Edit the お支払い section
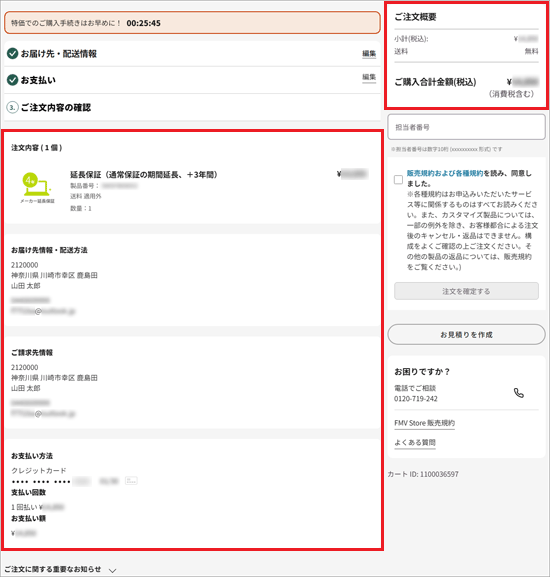550x577 pixels. pos(369,77)
